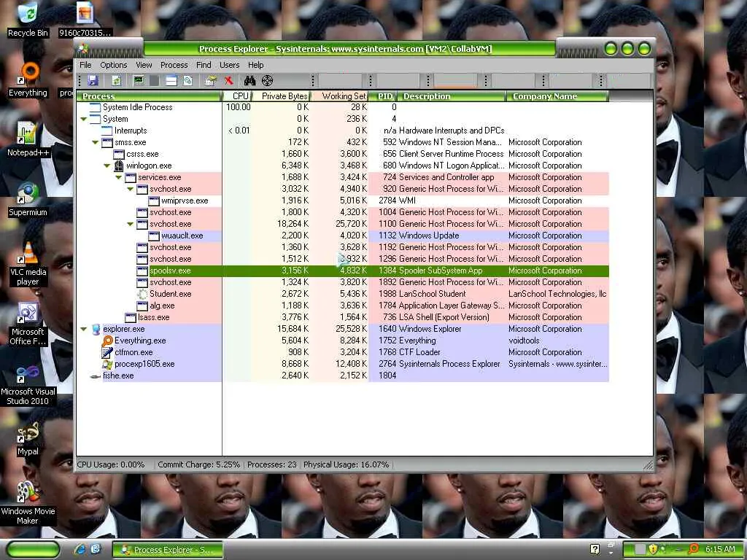This screenshot has height=560, width=747.
Task: Open the Options menu
Action: [113, 65]
